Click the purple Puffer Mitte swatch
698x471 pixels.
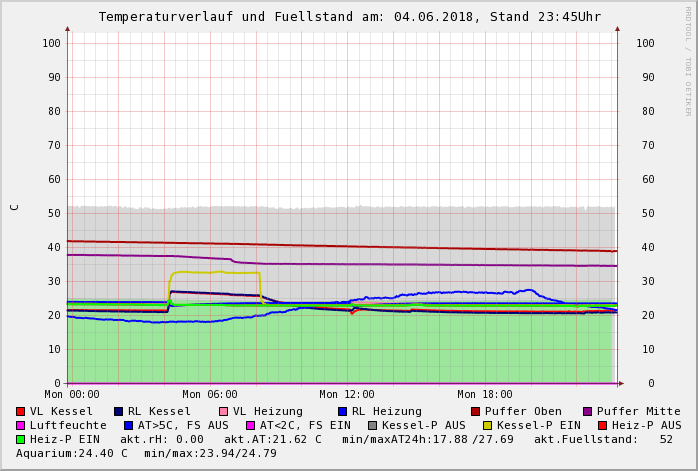588,412
